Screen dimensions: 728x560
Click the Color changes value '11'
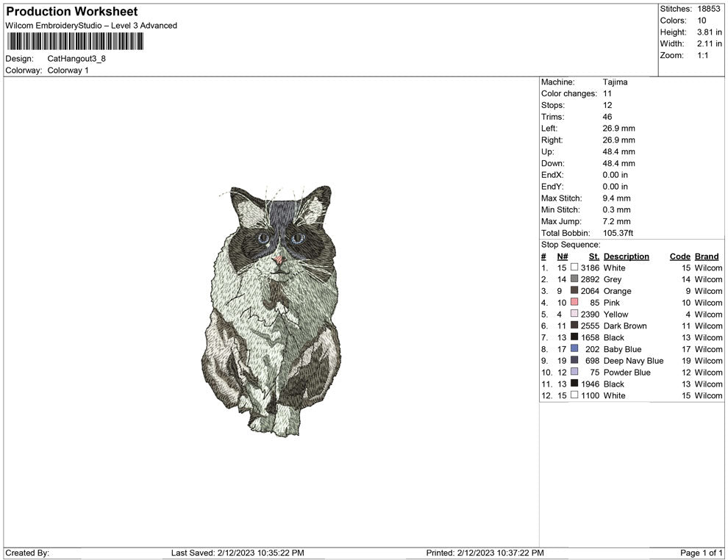click(x=607, y=94)
